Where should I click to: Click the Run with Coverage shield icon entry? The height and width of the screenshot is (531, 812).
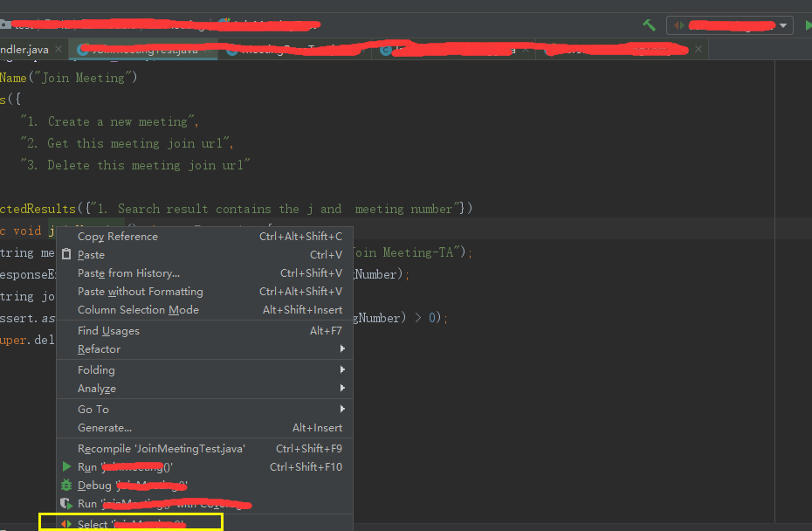204,504
